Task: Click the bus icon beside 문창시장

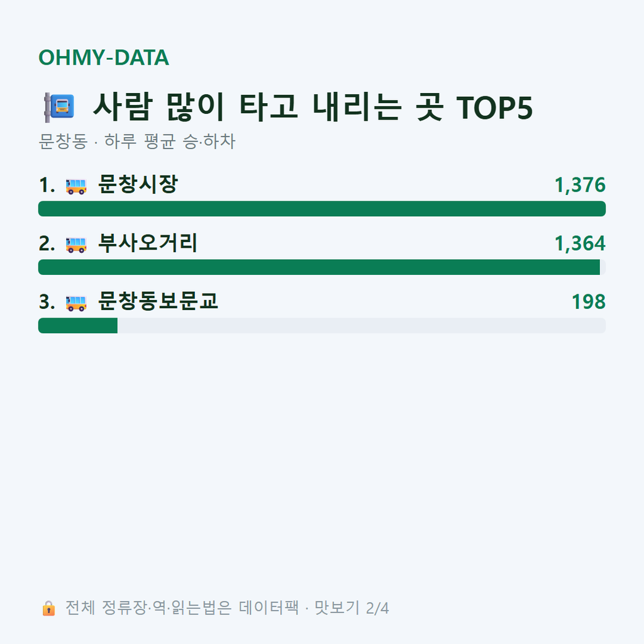Action: point(76,186)
